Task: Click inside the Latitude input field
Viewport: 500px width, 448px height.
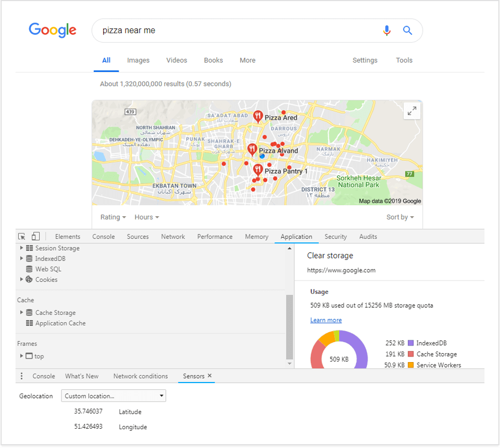Action: (90, 411)
